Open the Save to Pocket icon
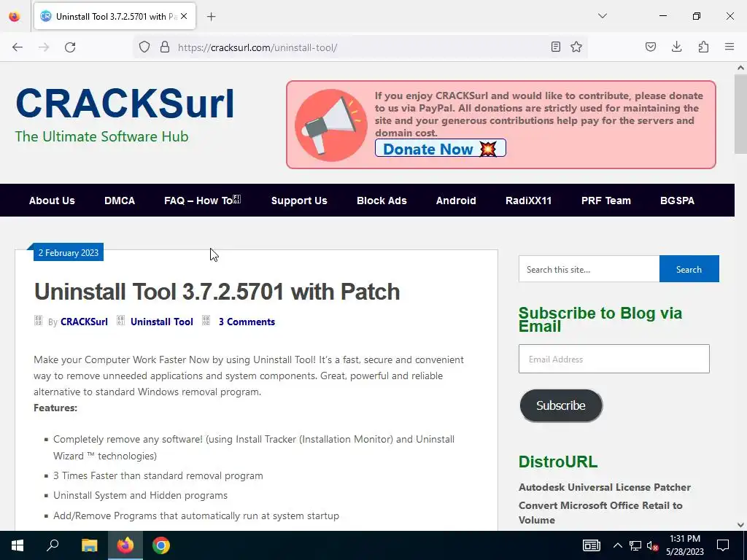 click(651, 47)
